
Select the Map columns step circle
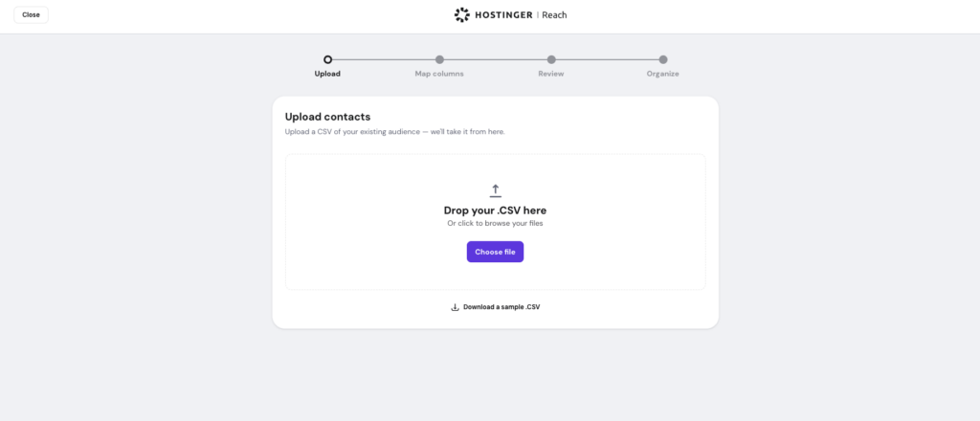439,60
